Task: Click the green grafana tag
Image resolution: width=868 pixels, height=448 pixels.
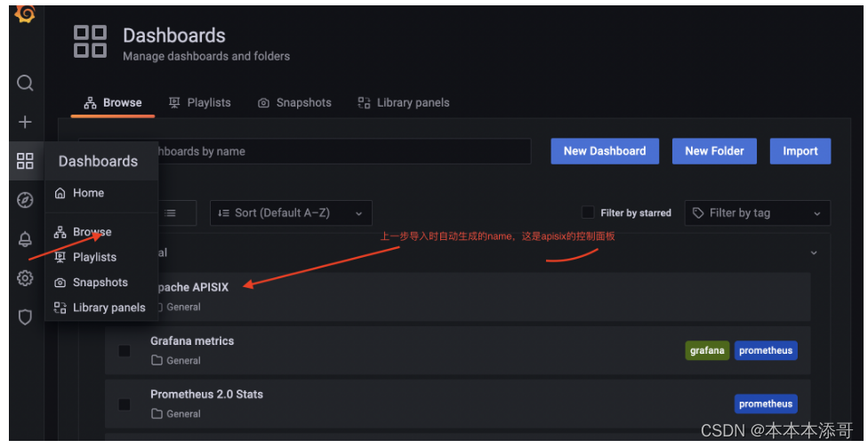Action: tap(707, 350)
